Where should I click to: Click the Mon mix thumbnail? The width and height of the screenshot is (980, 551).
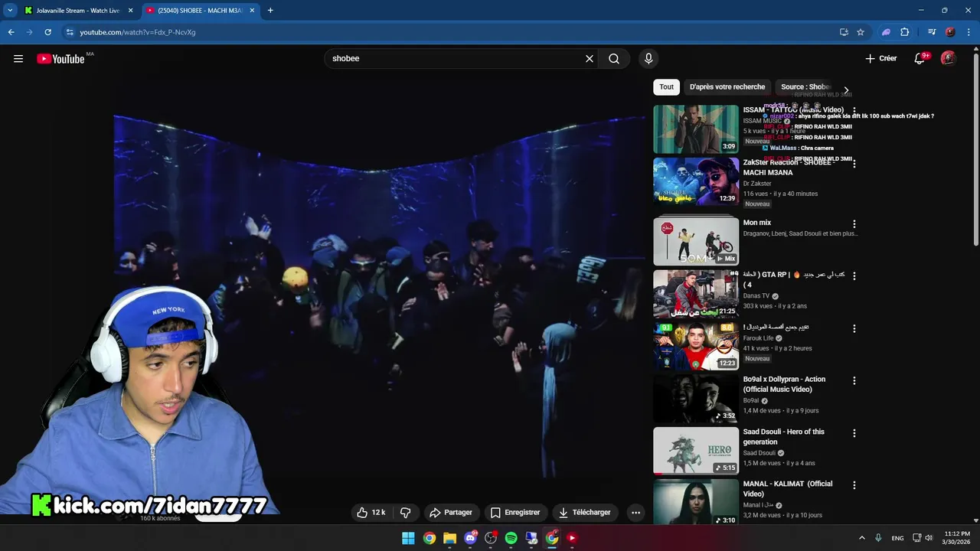[696, 241]
